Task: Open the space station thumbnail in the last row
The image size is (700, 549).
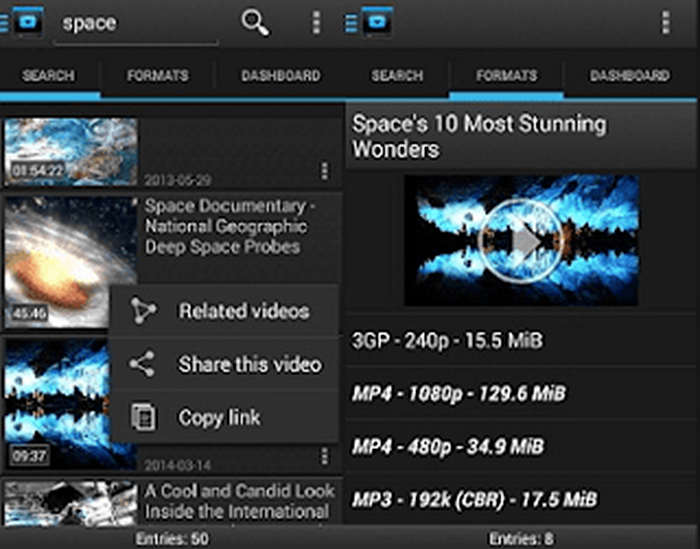Action: point(71,502)
